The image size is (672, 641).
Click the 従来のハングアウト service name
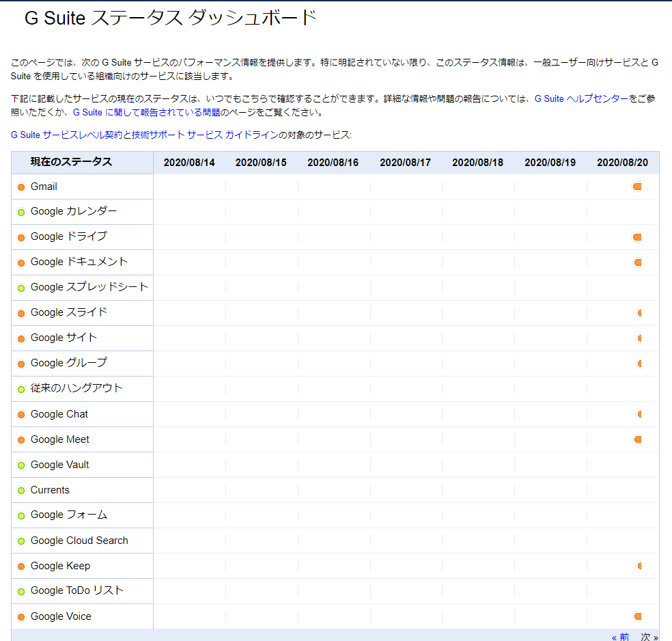pyautogui.click(x=76, y=388)
